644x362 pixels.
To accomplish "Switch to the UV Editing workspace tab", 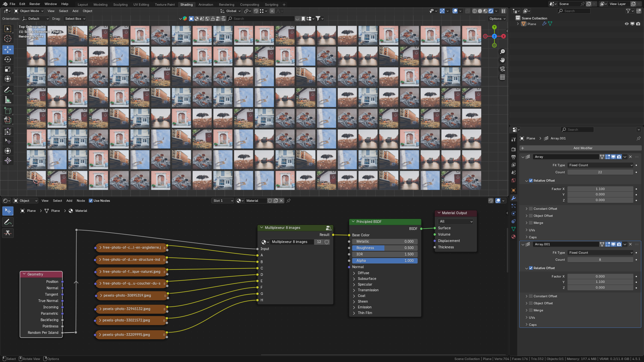I will click(141, 5).
